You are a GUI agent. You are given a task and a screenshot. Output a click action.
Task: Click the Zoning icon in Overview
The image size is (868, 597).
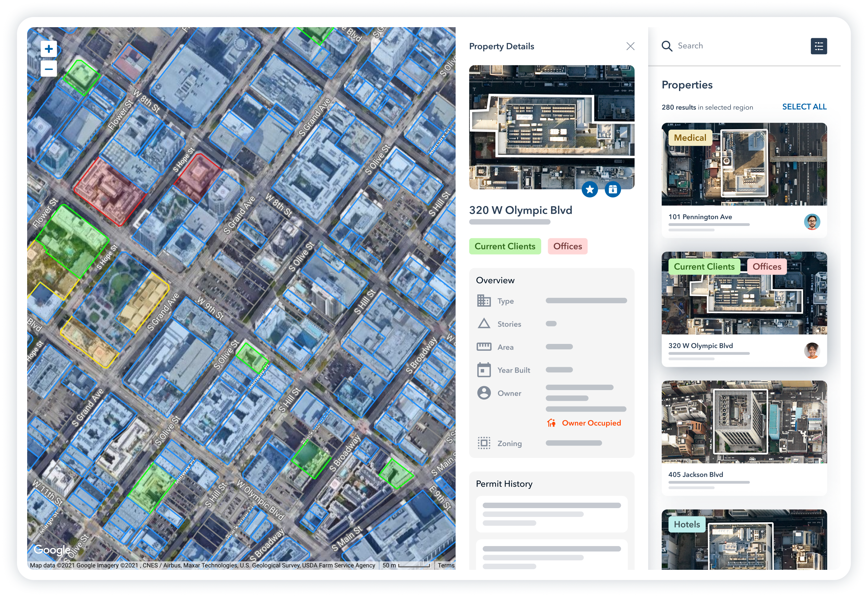click(x=484, y=443)
